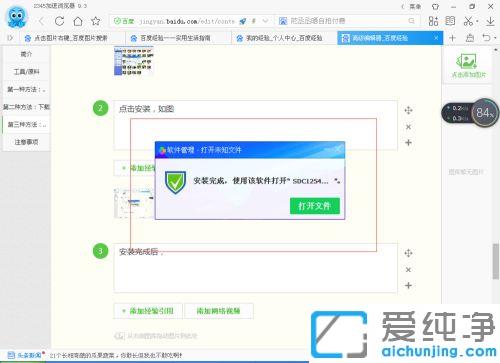
Task: Restore closed tab with the undo arrow icon
Action: point(487,38)
